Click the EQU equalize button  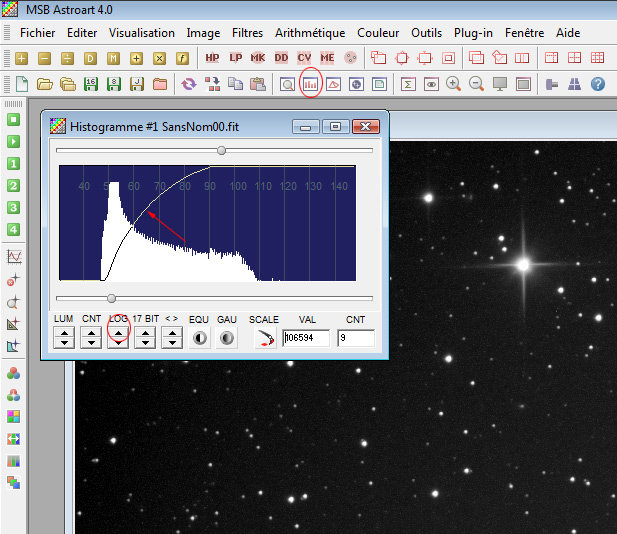coord(200,338)
